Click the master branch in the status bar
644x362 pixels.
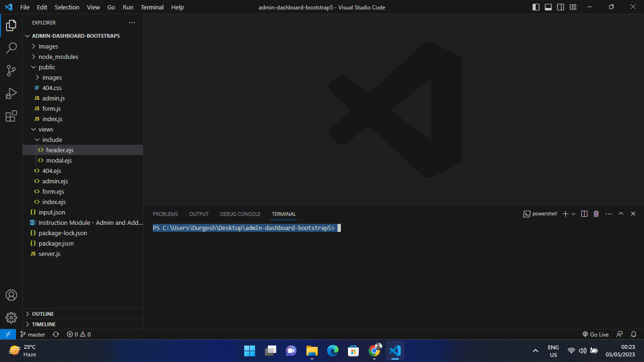coord(33,334)
